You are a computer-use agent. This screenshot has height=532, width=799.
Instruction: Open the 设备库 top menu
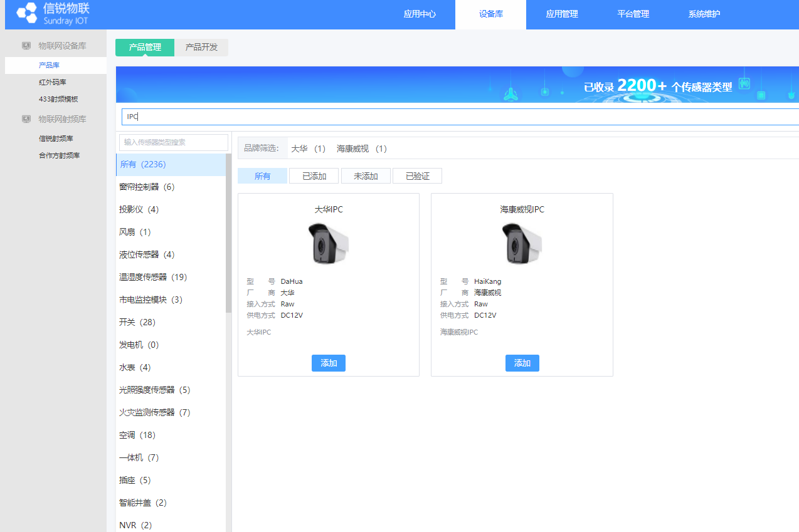(x=491, y=14)
